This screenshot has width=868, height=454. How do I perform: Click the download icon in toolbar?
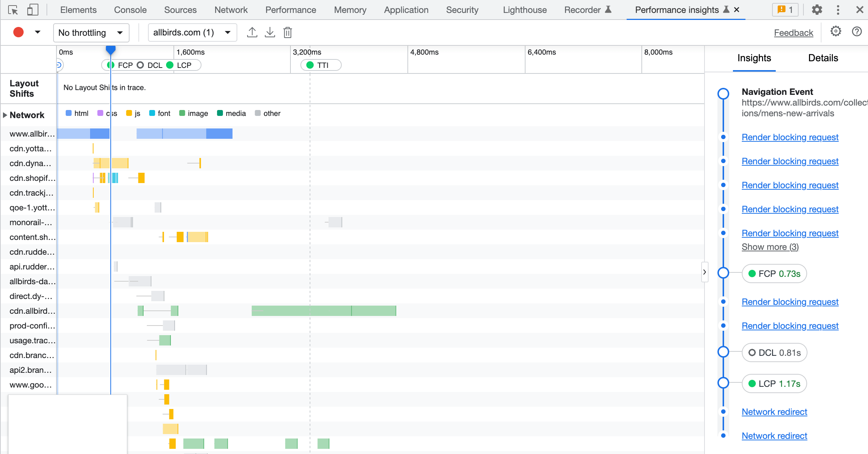[269, 33]
